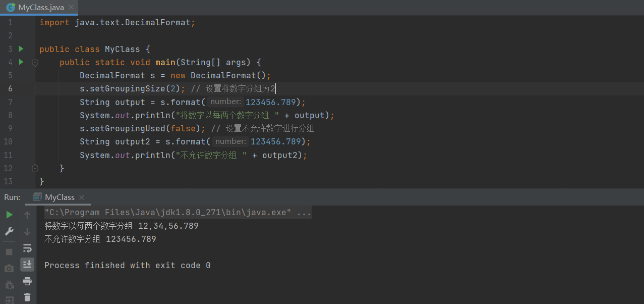The width and height of the screenshot is (644, 304).
Task: Click 'MyClass' in the class declaration
Action: [x=122, y=49]
